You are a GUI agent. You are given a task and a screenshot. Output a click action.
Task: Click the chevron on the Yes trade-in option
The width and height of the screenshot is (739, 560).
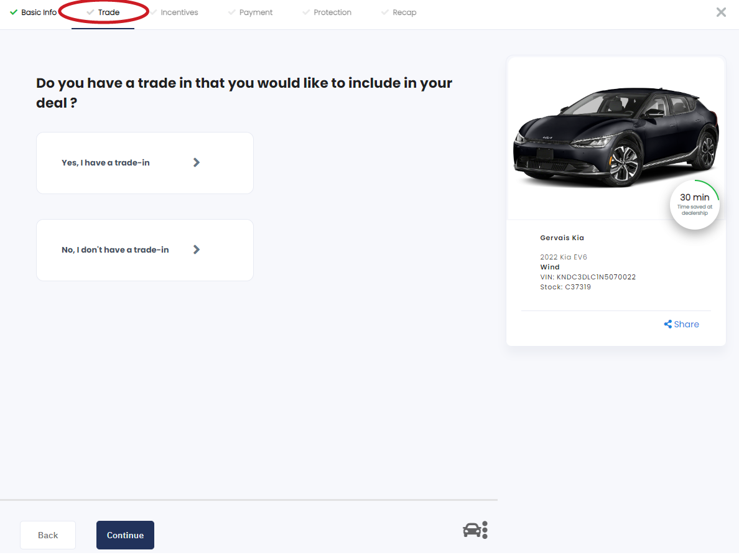(x=197, y=162)
